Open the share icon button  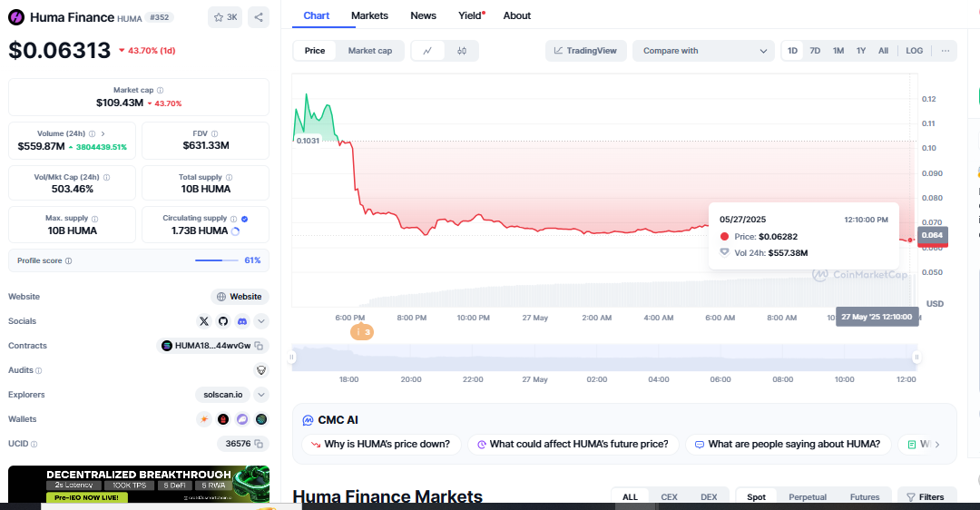pos(259,17)
